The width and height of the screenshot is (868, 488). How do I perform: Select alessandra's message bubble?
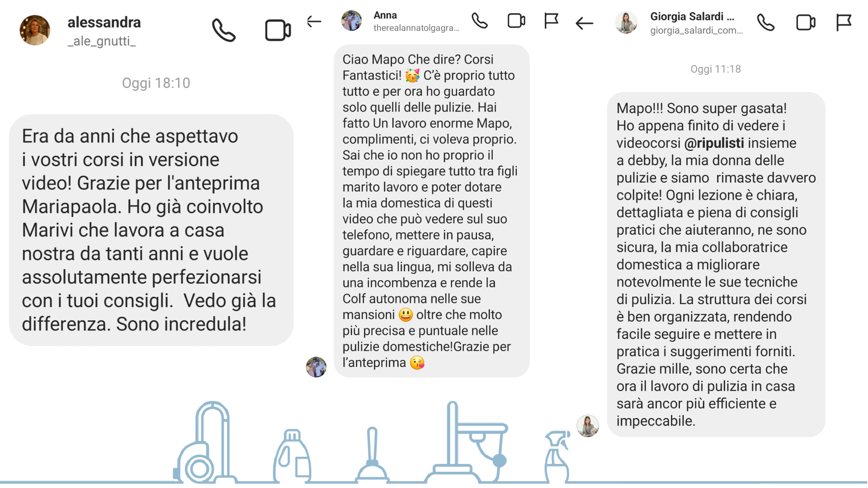tap(151, 230)
